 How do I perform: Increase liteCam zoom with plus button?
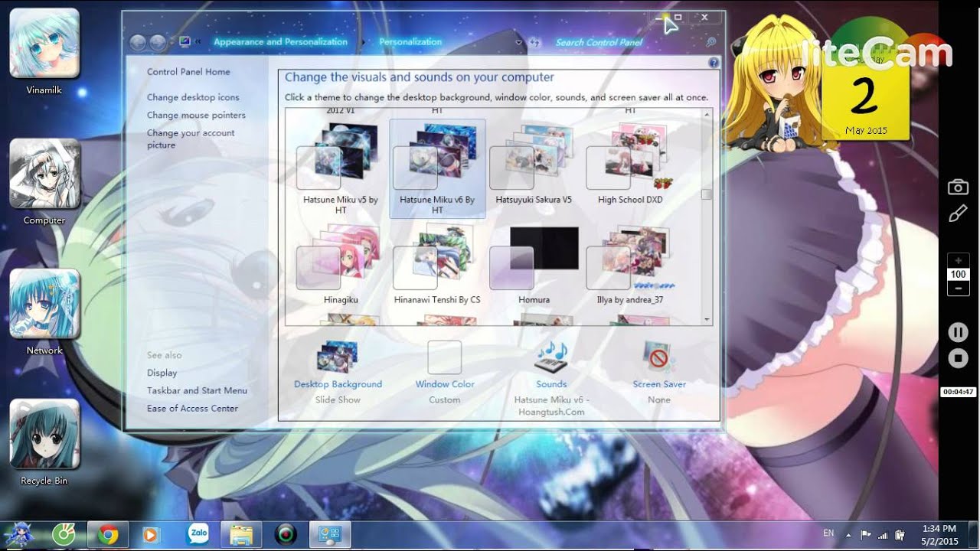pos(958,260)
